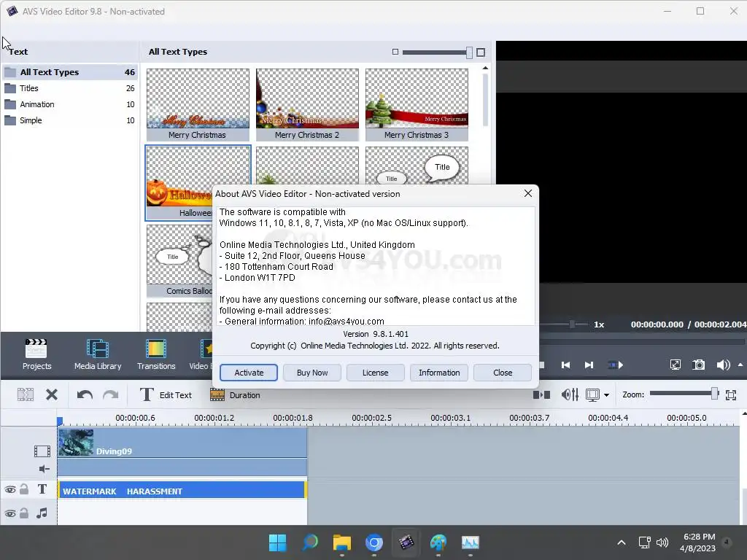
Task: Open Windows Start menu
Action: pos(277,542)
